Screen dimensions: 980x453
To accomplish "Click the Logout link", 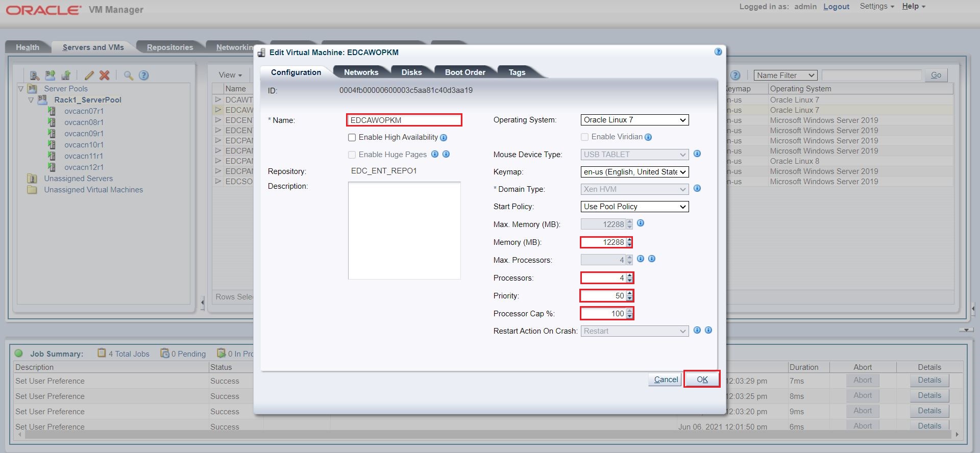I will coord(836,7).
